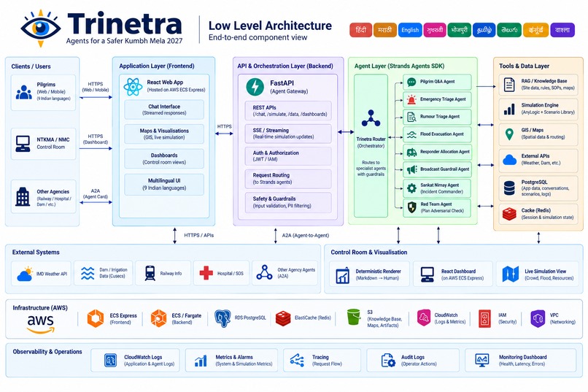Select the green Telugu language badge
Viewport: 588px width, 392px height.
tap(509, 30)
